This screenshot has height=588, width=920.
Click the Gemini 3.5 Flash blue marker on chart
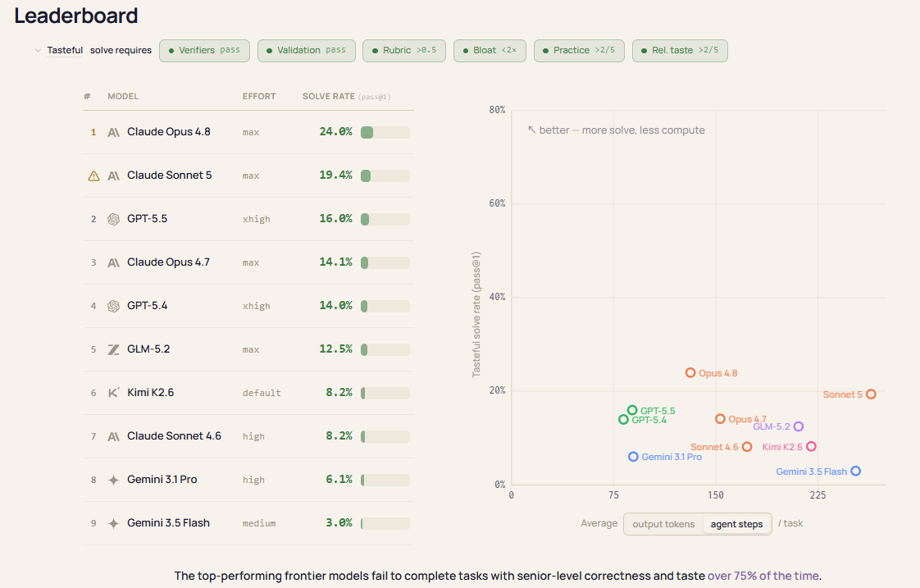pyautogui.click(x=856, y=472)
